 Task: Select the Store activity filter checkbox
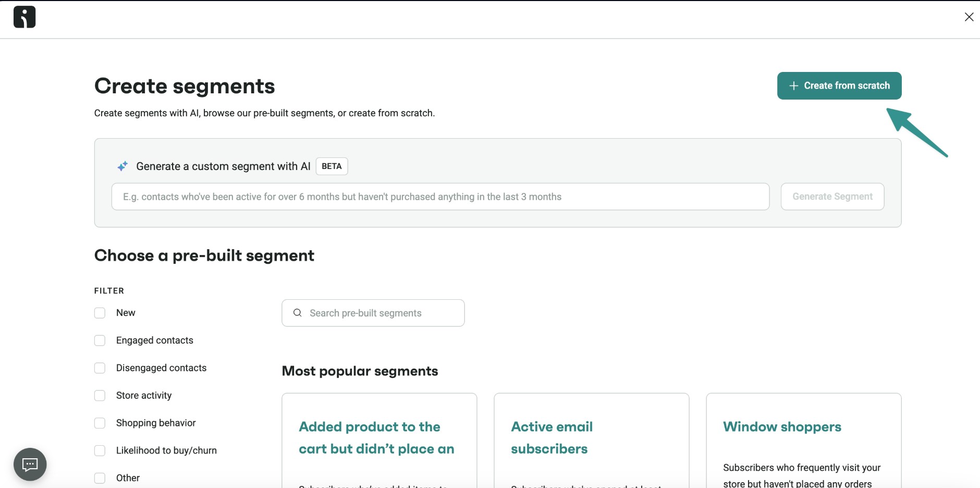click(100, 396)
